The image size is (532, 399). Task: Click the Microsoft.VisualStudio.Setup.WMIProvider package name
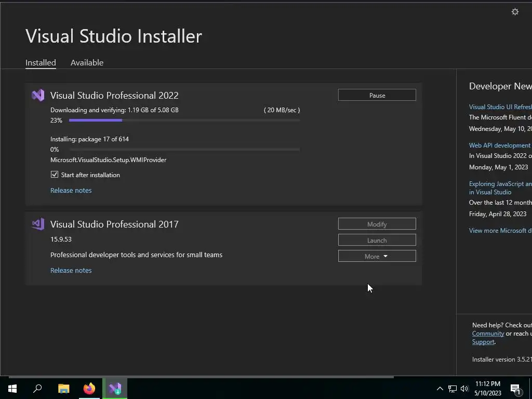tap(108, 160)
